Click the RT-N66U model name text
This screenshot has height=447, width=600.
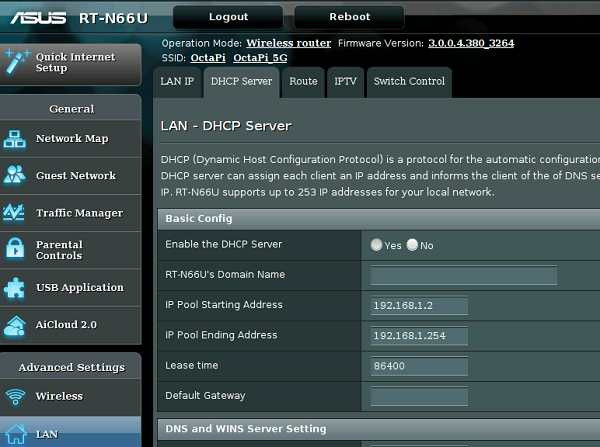point(113,18)
